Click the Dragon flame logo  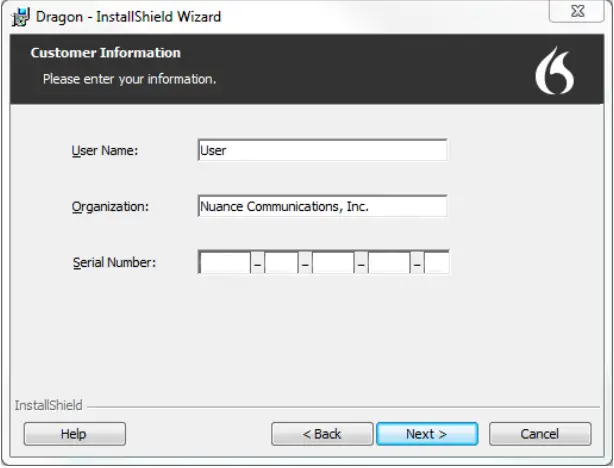[x=554, y=70]
